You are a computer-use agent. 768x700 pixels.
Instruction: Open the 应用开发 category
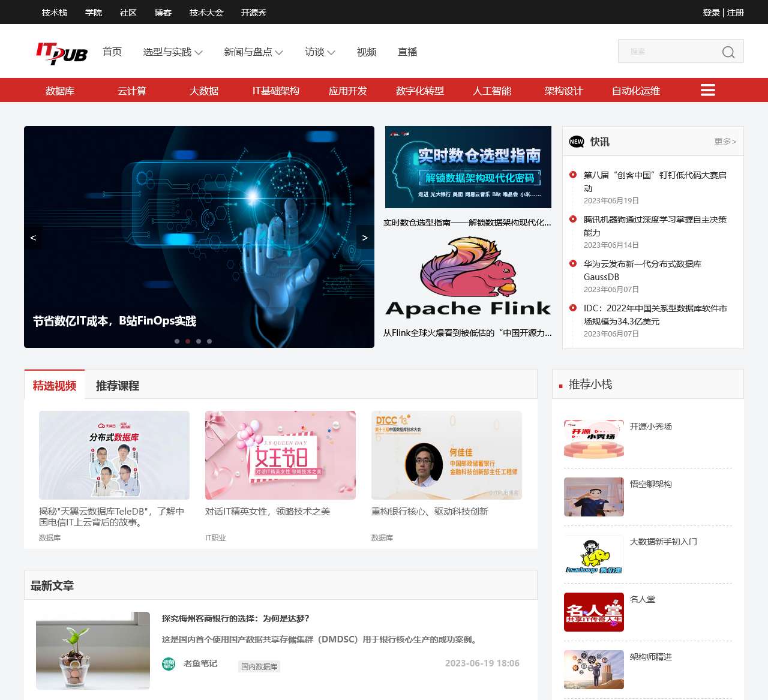[x=348, y=91]
